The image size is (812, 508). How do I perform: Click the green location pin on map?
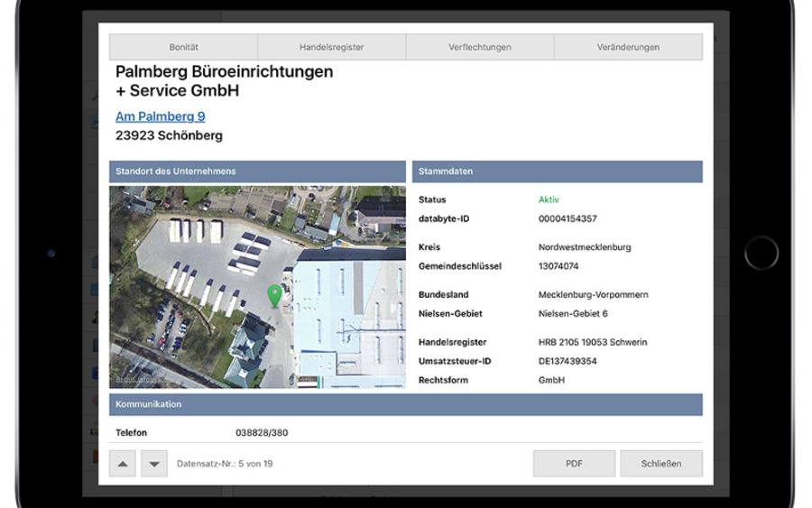click(x=274, y=296)
